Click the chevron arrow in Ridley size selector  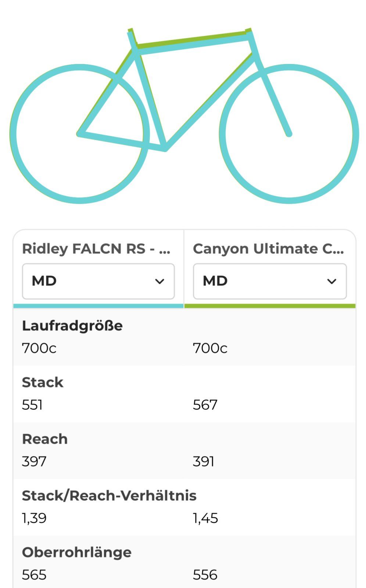[159, 282]
